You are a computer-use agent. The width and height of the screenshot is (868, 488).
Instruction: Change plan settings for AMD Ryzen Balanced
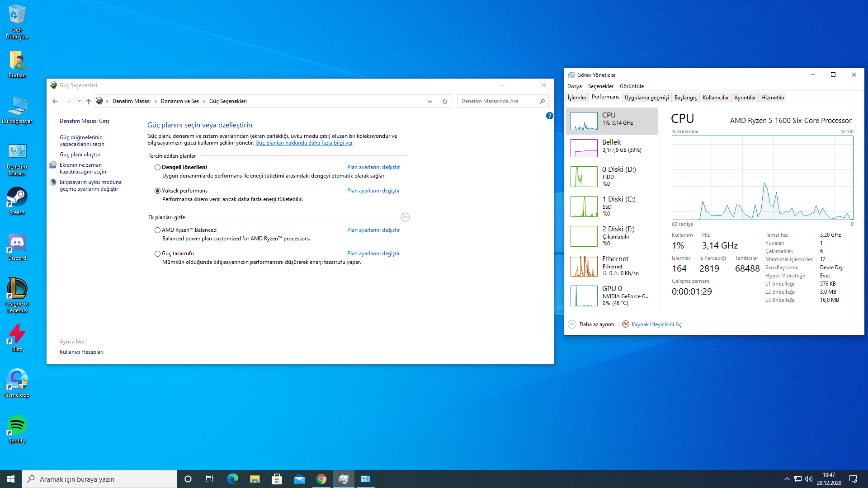coord(373,230)
